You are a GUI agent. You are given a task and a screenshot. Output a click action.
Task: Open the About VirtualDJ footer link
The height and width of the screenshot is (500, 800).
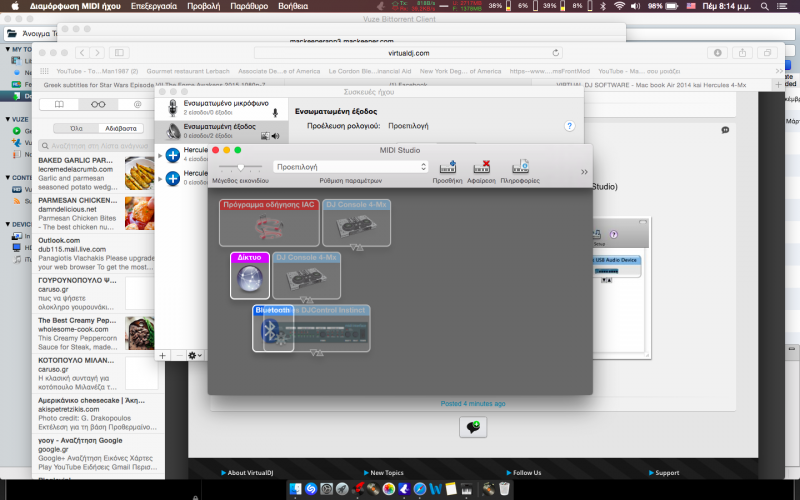pos(250,473)
